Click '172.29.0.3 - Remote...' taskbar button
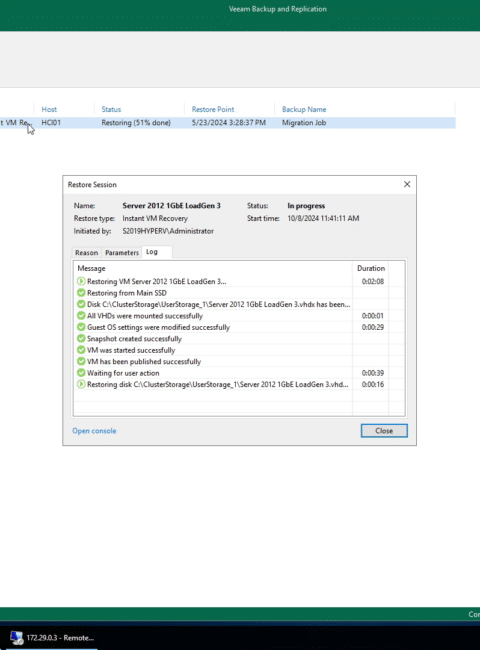Image resolution: width=480 pixels, height=650 pixels. coord(52,638)
